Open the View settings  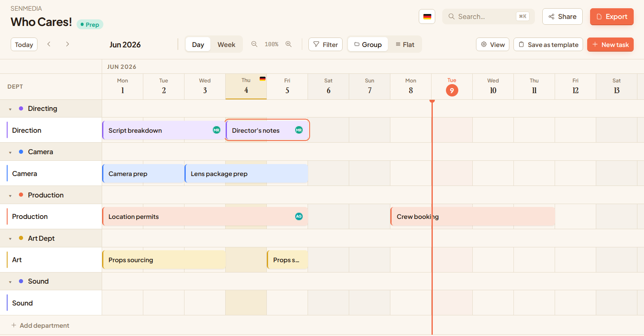[493, 45]
